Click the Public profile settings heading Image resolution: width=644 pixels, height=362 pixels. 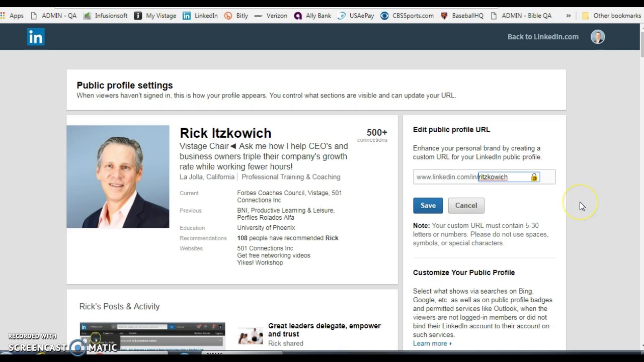(125, 85)
